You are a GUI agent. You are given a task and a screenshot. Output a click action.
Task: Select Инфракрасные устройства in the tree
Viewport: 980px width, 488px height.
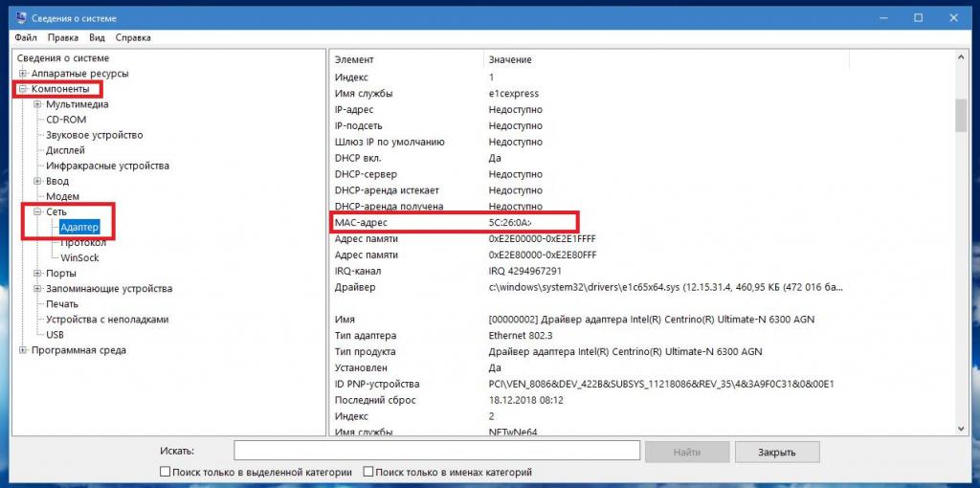point(107,166)
